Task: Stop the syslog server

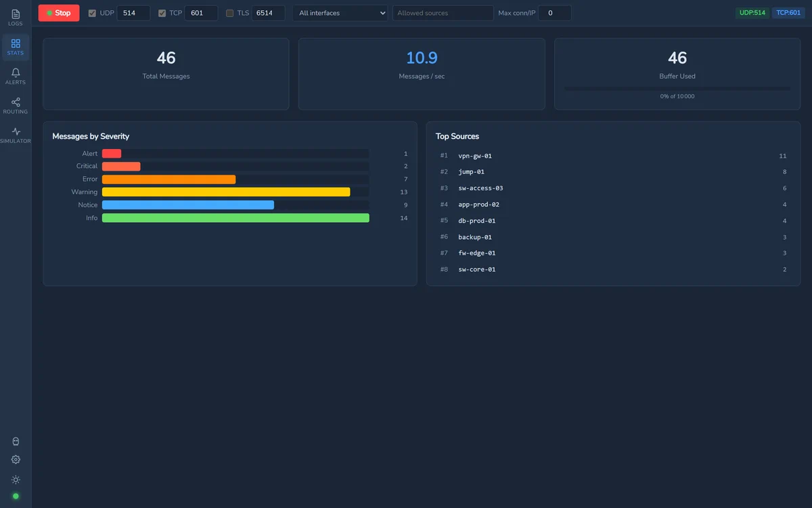Action: click(59, 13)
